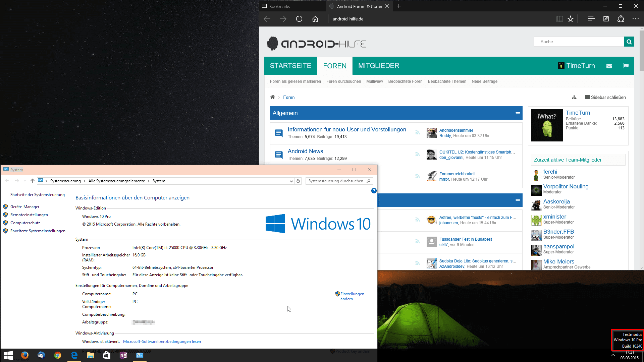Viewport: 644px width, 362px height.
Task: Reload the android-hilfe.de page
Action: tap(299, 19)
